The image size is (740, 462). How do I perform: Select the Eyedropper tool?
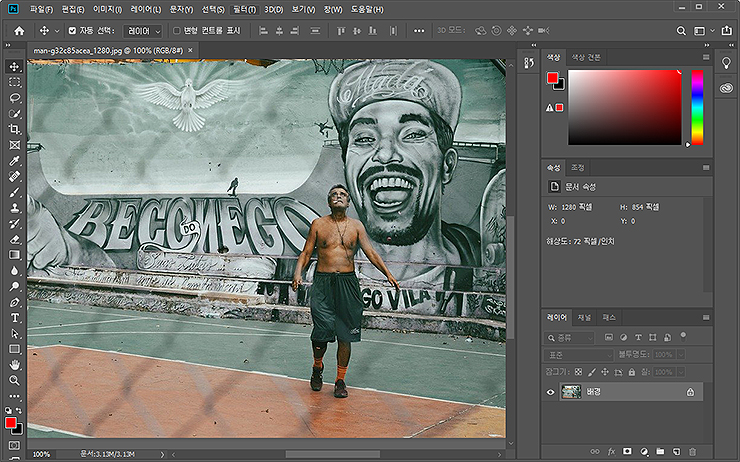[x=15, y=161]
